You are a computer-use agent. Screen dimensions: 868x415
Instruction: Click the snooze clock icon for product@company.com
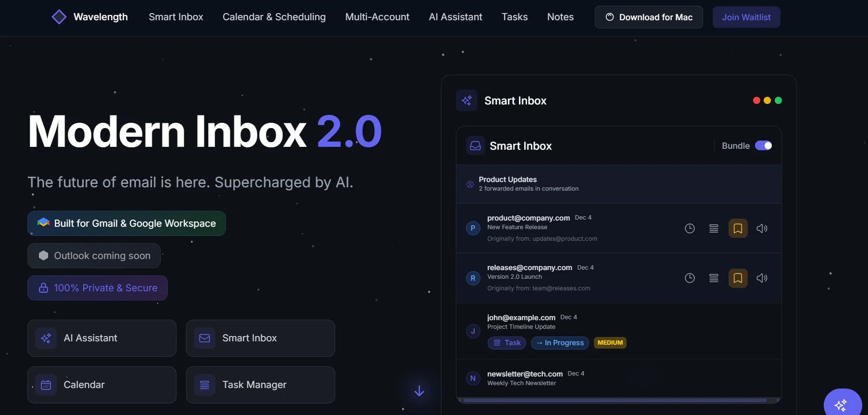coord(690,229)
